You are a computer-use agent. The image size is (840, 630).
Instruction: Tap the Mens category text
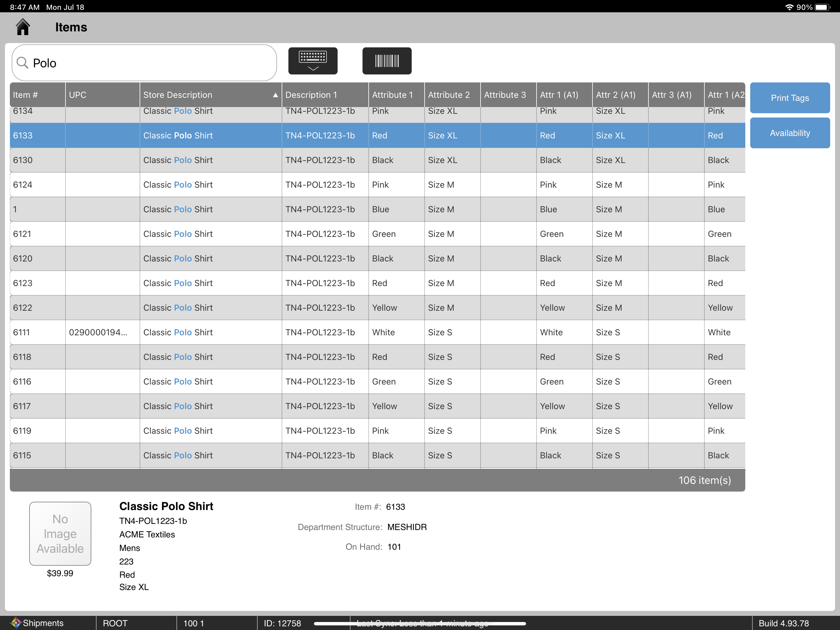(129, 548)
